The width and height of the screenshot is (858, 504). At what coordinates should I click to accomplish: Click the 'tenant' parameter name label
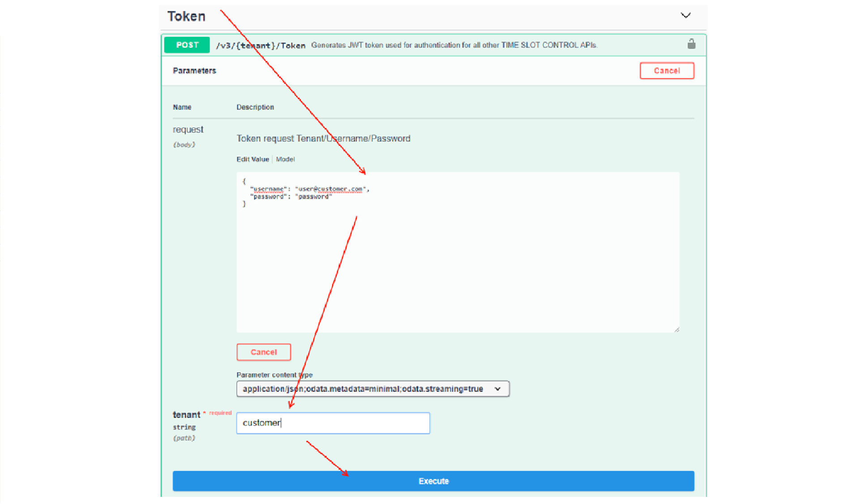(186, 415)
